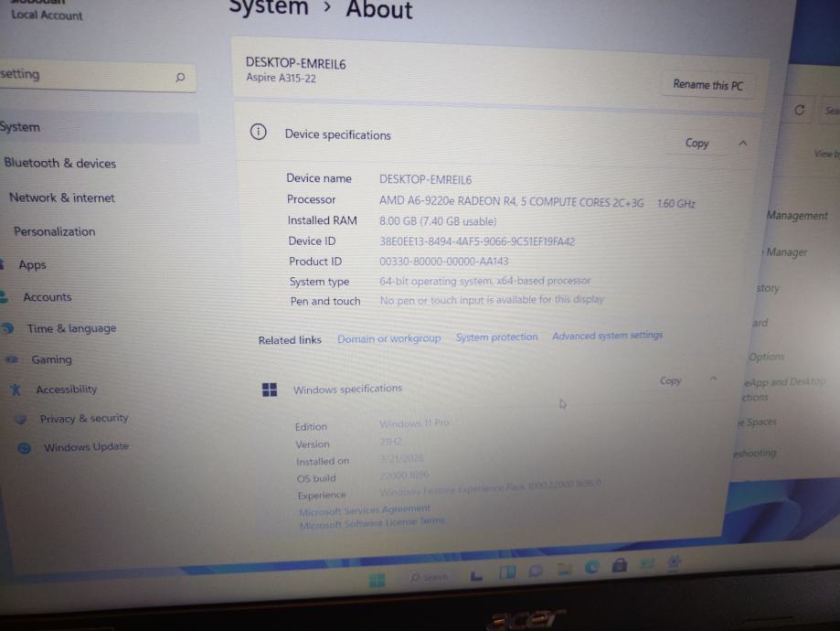Open File Explorer from the taskbar
The width and height of the screenshot is (840, 631).
click(564, 570)
